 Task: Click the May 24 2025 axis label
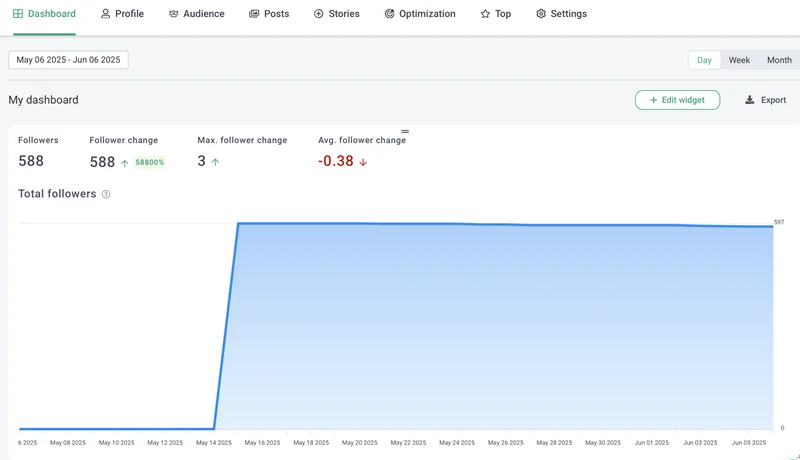(x=457, y=443)
